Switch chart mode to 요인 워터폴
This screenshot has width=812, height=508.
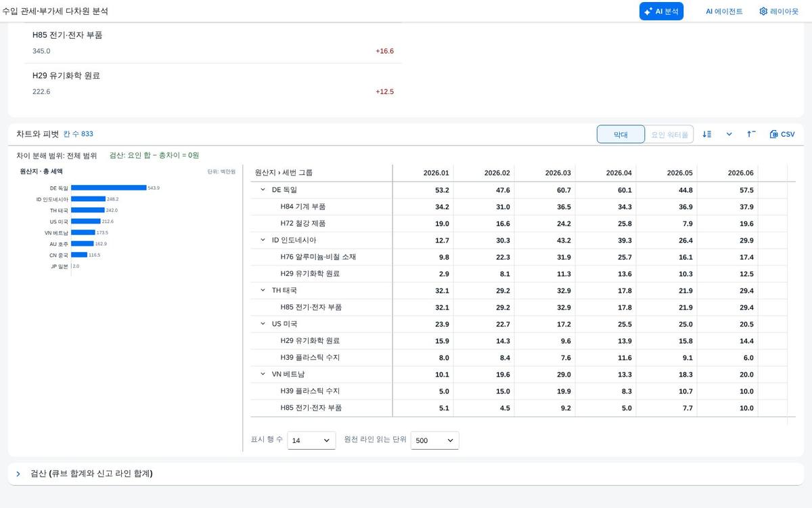tap(669, 134)
